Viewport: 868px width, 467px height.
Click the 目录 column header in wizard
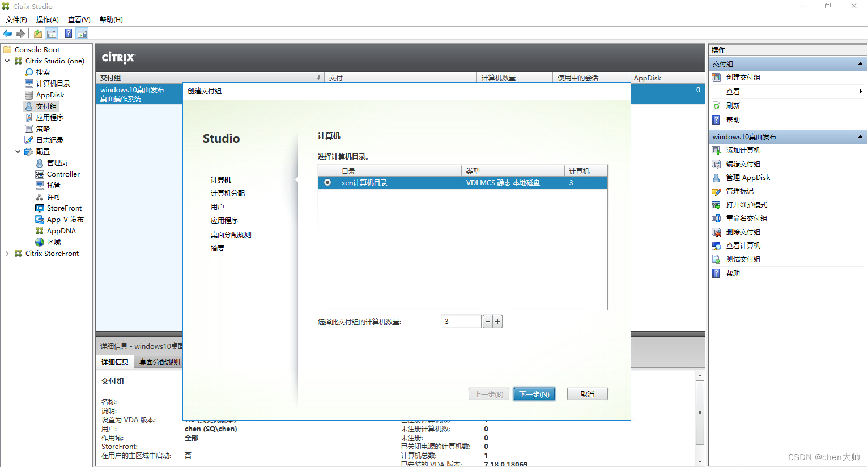pos(399,171)
